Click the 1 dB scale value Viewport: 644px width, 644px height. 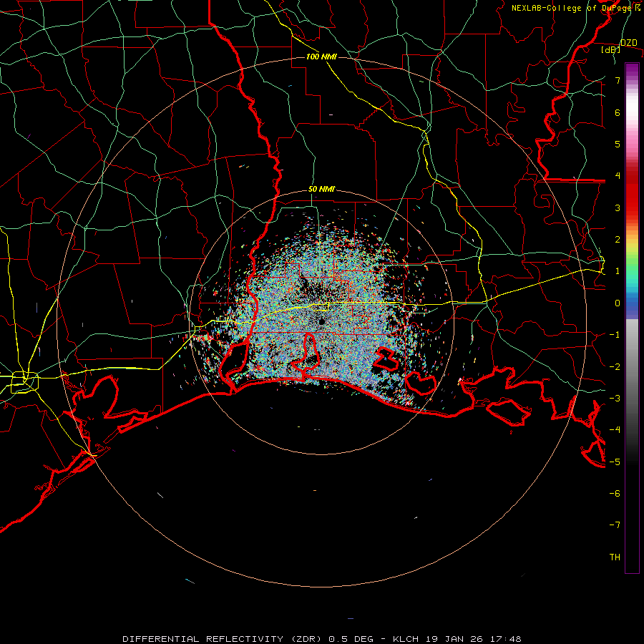coord(618,271)
